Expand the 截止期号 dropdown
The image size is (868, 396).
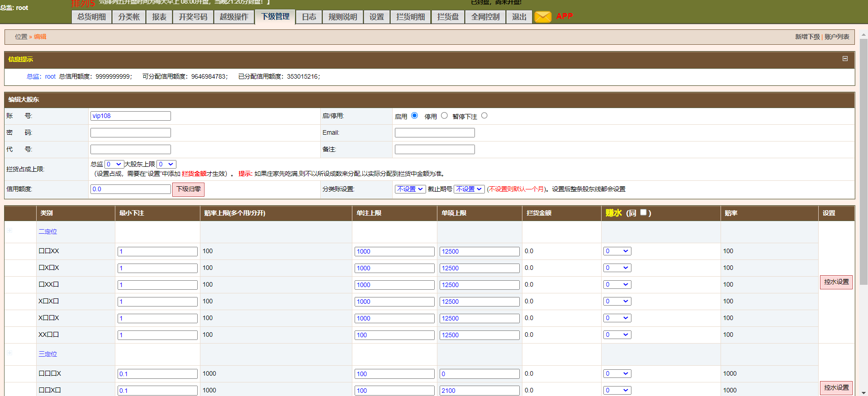(x=469, y=189)
